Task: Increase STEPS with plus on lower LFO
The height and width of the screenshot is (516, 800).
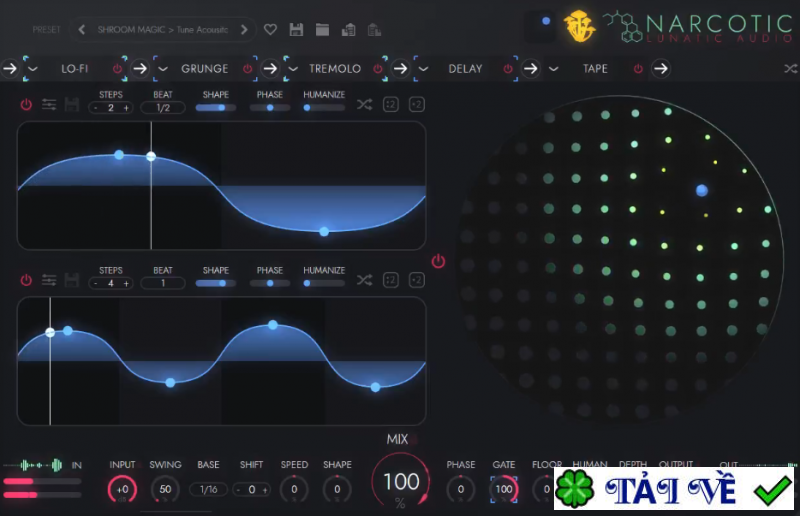Action: click(x=126, y=283)
